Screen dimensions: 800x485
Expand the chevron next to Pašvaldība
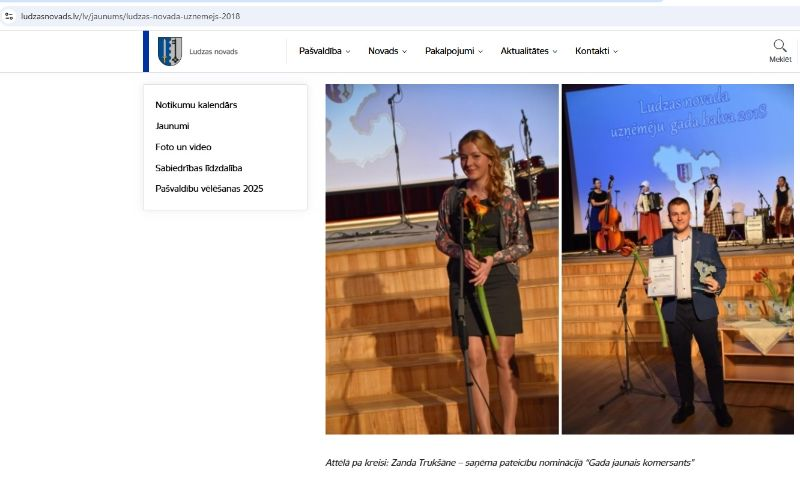[348, 52]
